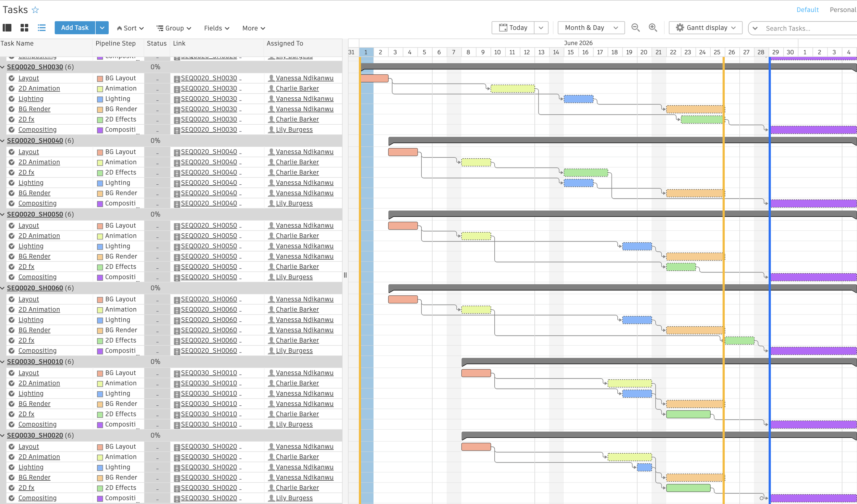The height and width of the screenshot is (504, 857).
Task: Click status icon of SEQ0020_SH0030 2D fx task
Action: (12, 119)
